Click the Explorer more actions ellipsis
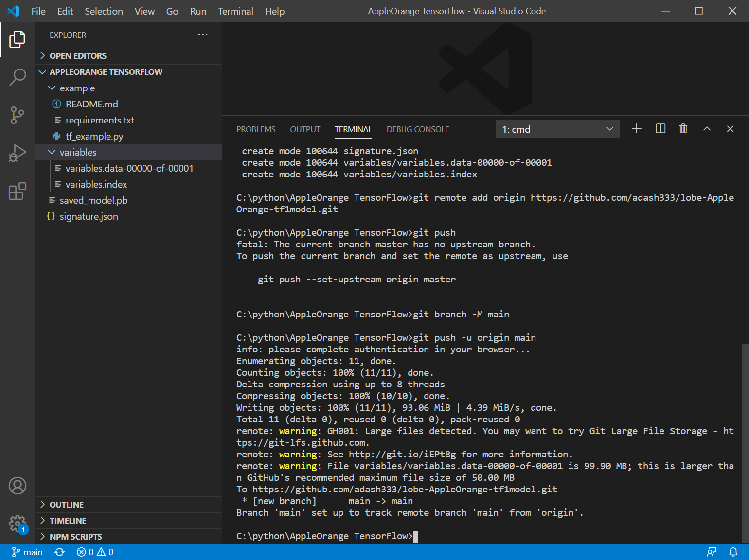The image size is (749, 560). click(203, 35)
